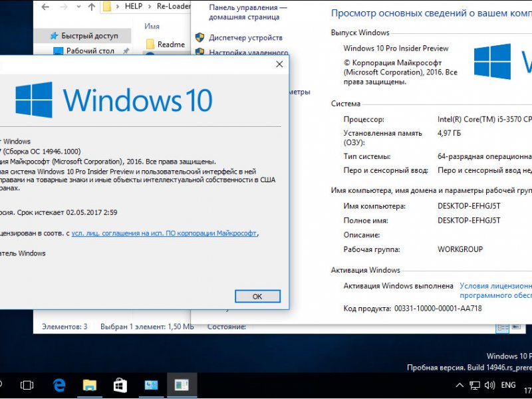Click the Элементов: 3 status text
Image resolution: width=532 pixels, height=399 pixels.
65,327
